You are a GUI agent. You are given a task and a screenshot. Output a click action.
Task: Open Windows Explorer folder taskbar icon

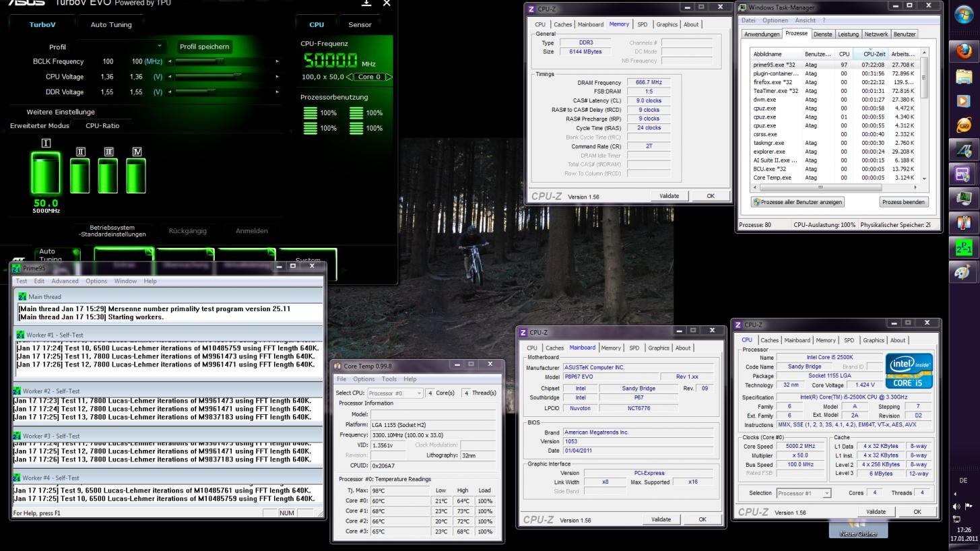[x=964, y=78]
